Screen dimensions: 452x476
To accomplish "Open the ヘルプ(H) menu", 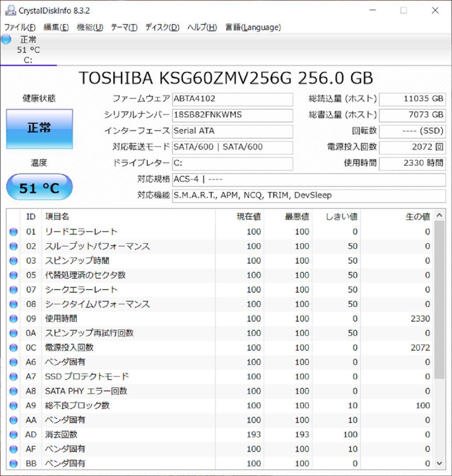I will point(202,27).
